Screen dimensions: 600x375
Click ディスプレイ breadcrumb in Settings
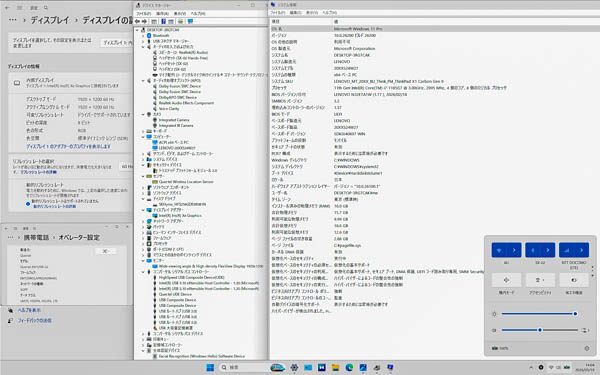50,20
